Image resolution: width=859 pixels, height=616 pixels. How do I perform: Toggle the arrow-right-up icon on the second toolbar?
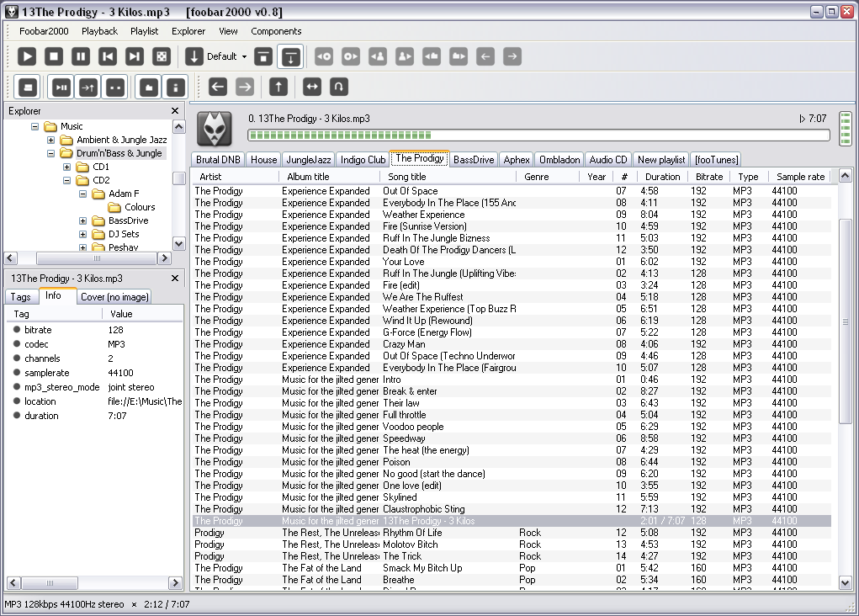pos(88,88)
